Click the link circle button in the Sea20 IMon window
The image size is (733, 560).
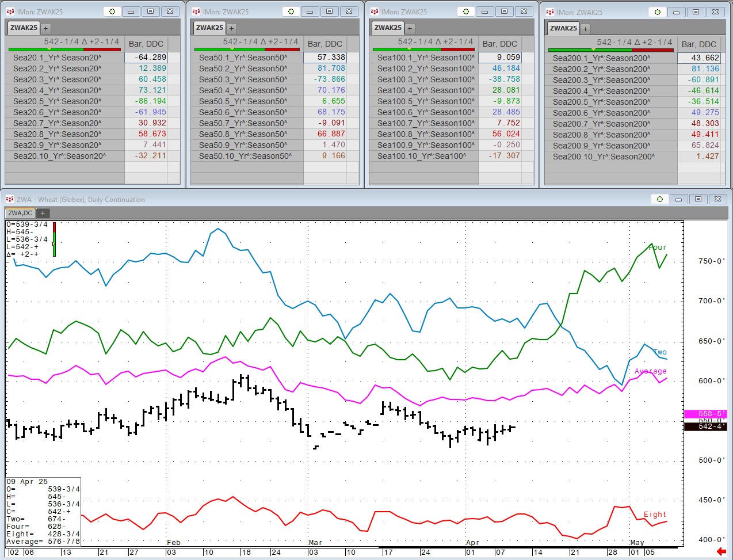(112, 12)
